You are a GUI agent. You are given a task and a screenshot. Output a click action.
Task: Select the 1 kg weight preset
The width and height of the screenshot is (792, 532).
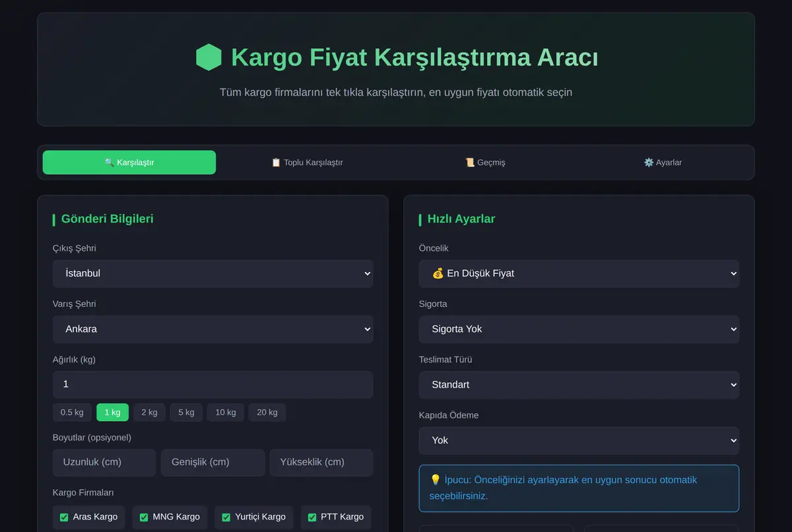click(x=112, y=413)
